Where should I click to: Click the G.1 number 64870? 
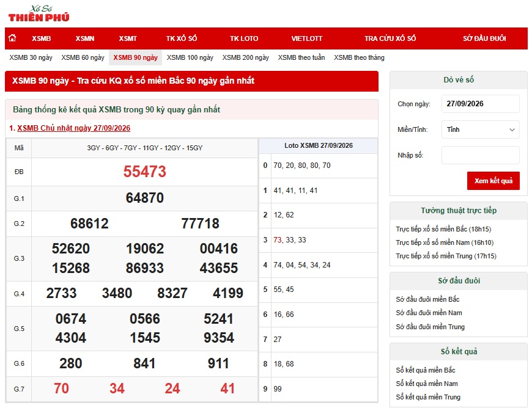(x=144, y=198)
